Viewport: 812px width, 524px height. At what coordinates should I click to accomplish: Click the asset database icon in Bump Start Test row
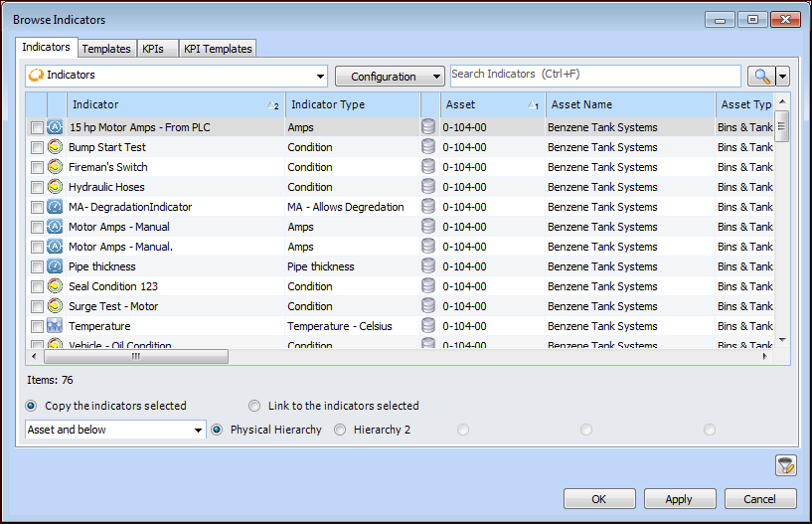[x=428, y=147]
